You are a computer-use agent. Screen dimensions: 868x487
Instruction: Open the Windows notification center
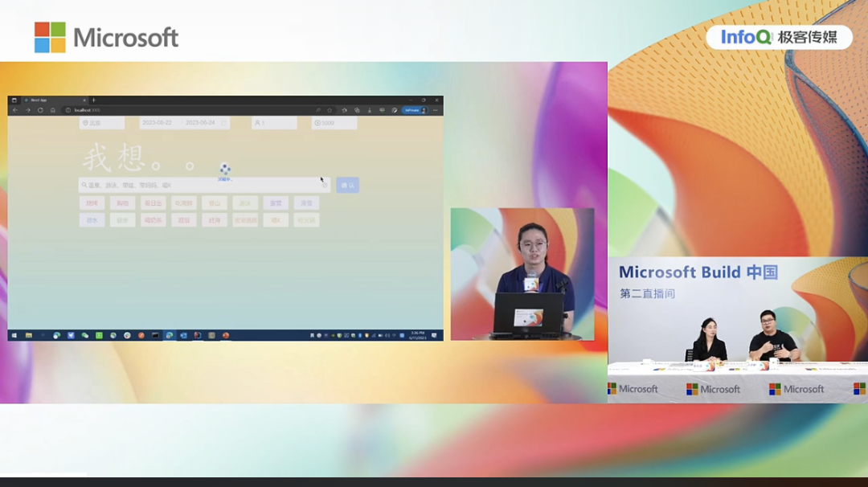click(x=434, y=335)
